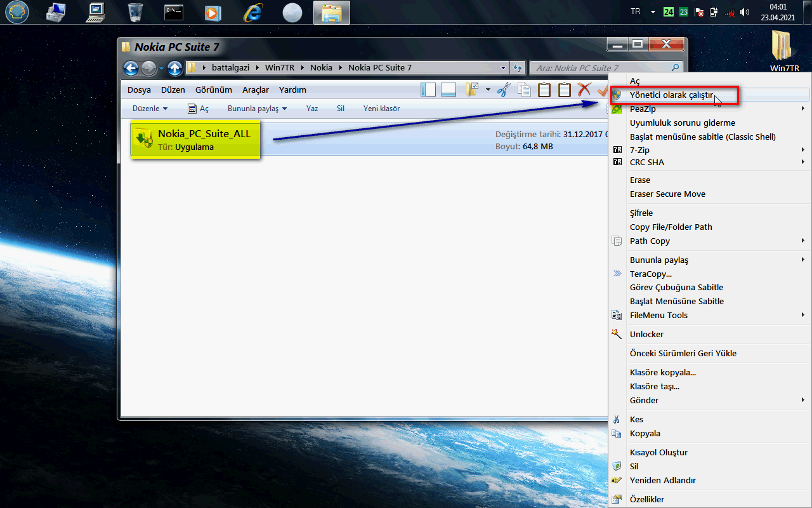812x508 pixels.
Task: Open the Recycle Bin taskbar icon
Action: pos(135,12)
